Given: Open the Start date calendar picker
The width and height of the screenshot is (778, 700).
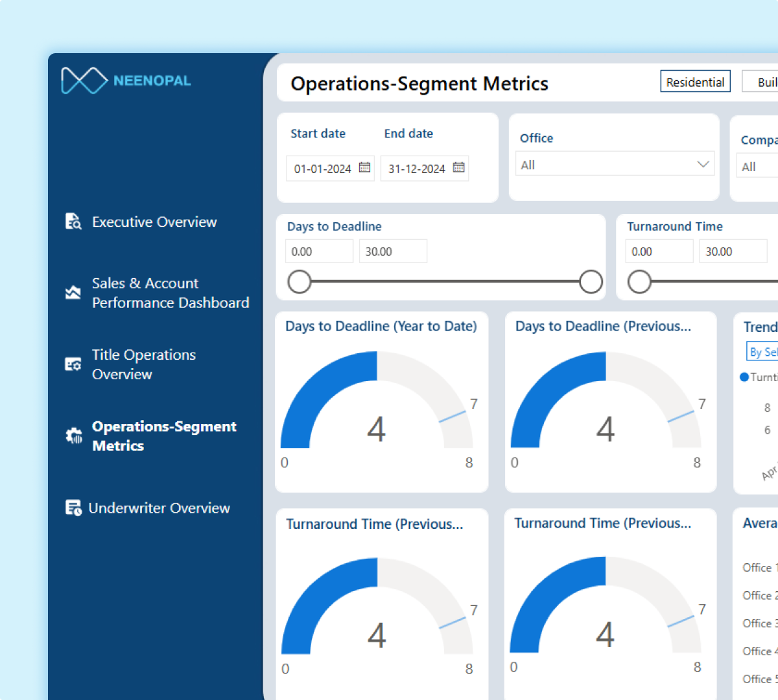Looking at the screenshot, I should tap(364, 168).
